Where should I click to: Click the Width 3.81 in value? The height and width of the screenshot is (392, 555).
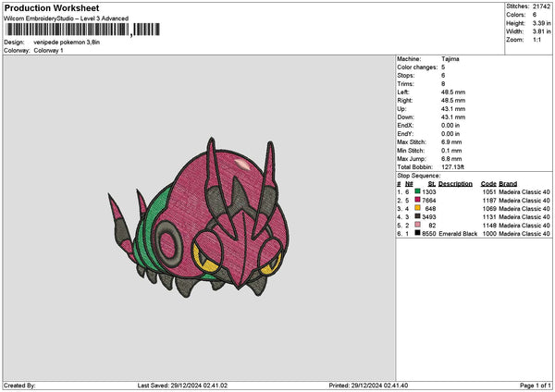[x=541, y=31]
